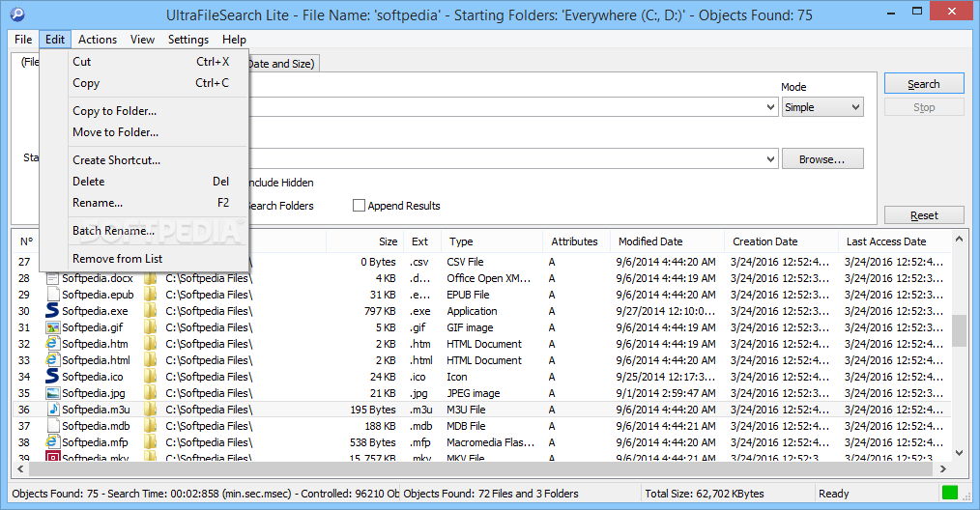The image size is (980, 510).
Task: Click the Softpedia.epub file icon
Action: point(52,295)
